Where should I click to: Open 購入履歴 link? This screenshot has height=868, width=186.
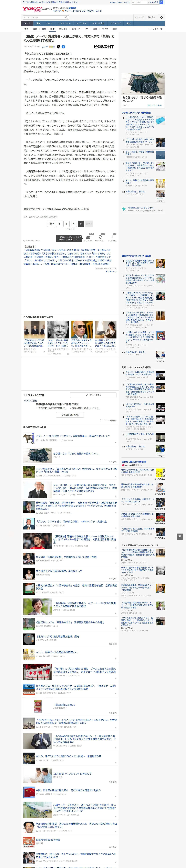(152, 17)
